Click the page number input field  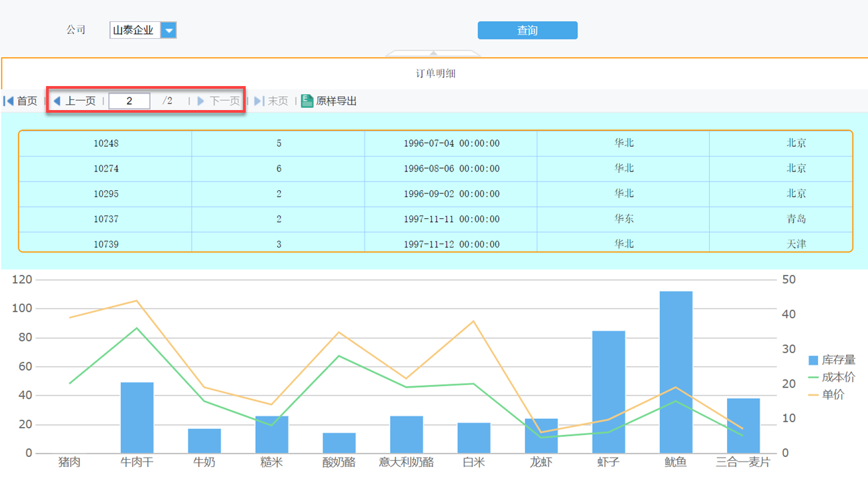pyautogui.click(x=130, y=101)
